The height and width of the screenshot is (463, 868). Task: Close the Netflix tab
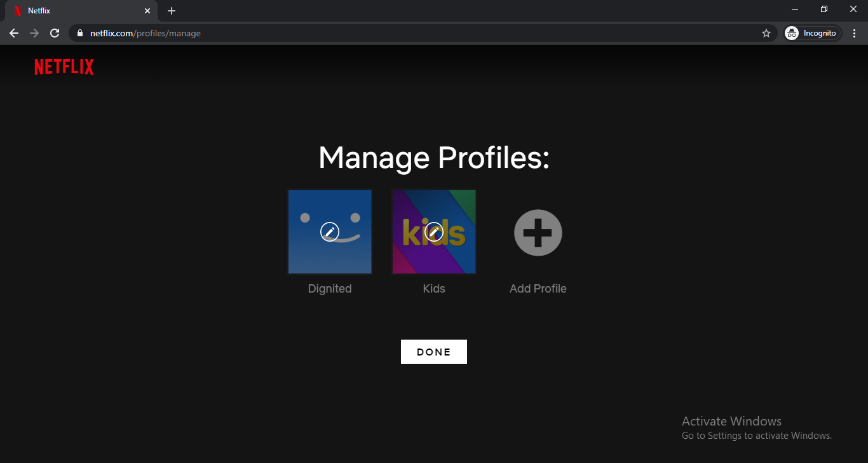pyautogui.click(x=147, y=11)
